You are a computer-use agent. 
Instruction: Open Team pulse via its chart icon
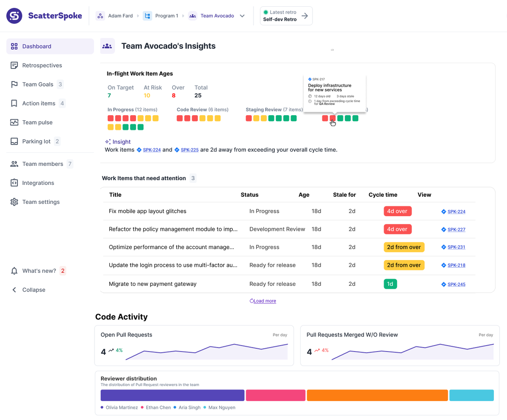coord(14,122)
